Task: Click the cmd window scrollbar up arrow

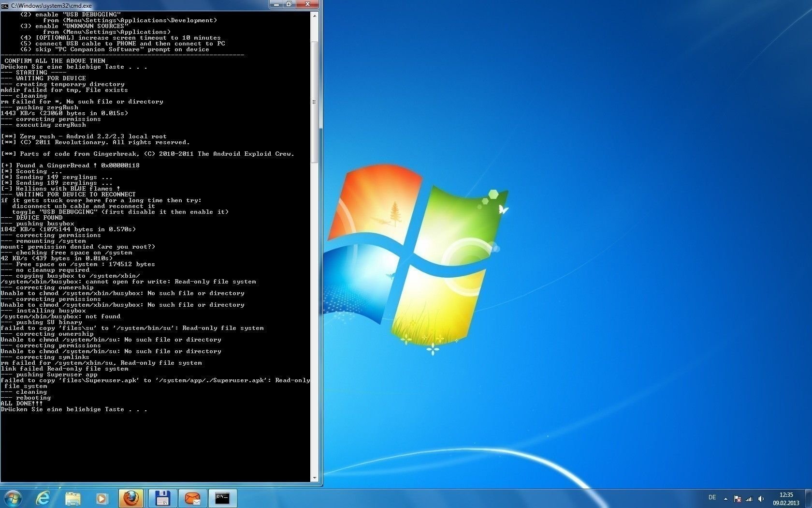Action: coord(315,15)
